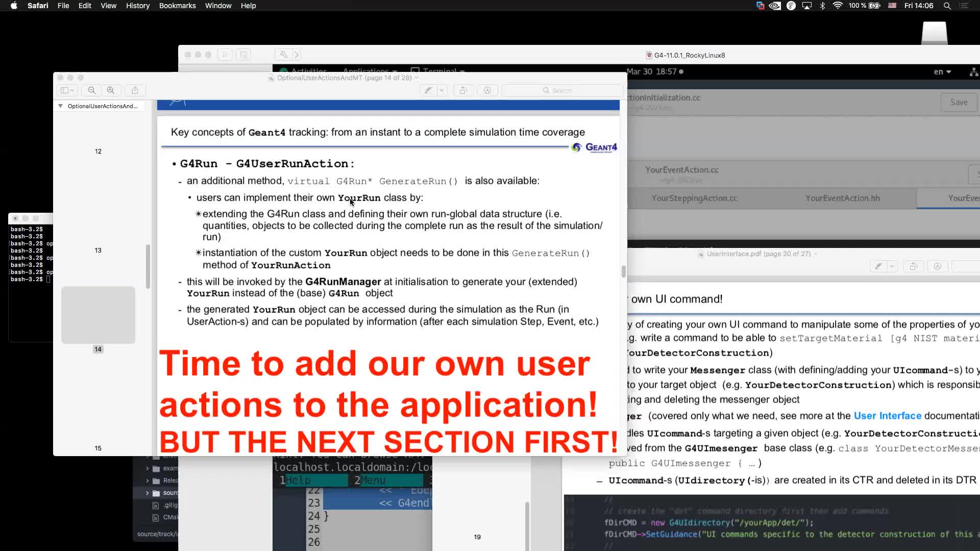This screenshot has height=551, width=980.
Task: Collapse the OptionalUserActionsAnd sidebar entry
Action: [60, 106]
